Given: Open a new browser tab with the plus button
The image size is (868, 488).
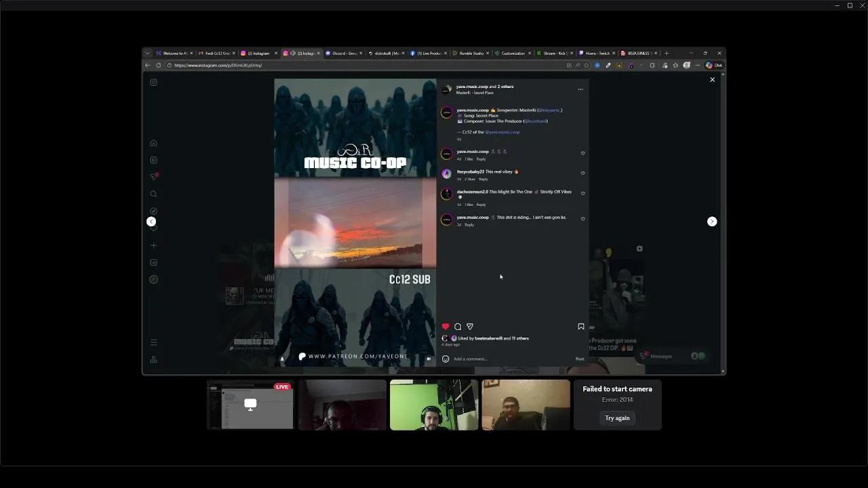Looking at the screenshot, I should click(667, 53).
